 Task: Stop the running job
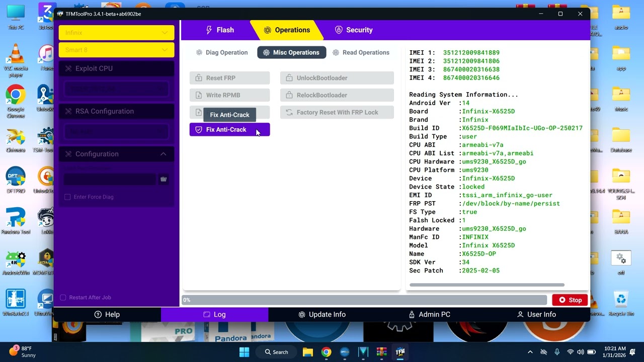pyautogui.click(x=570, y=300)
